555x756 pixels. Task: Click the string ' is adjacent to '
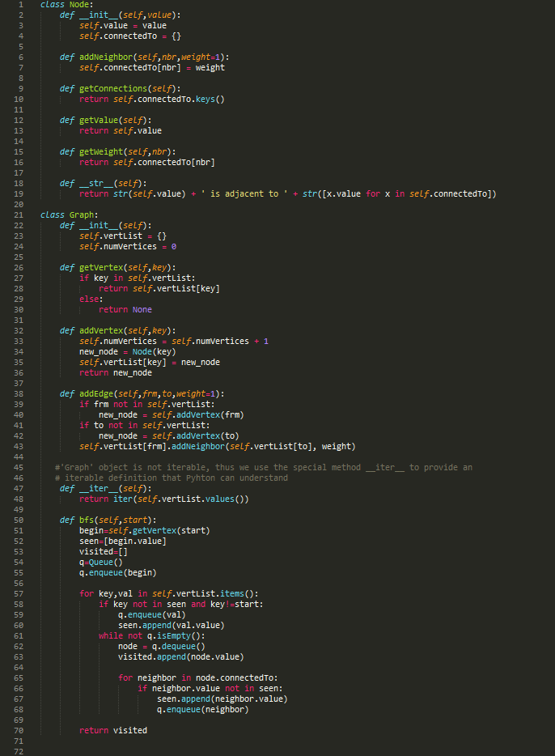coord(244,193)
